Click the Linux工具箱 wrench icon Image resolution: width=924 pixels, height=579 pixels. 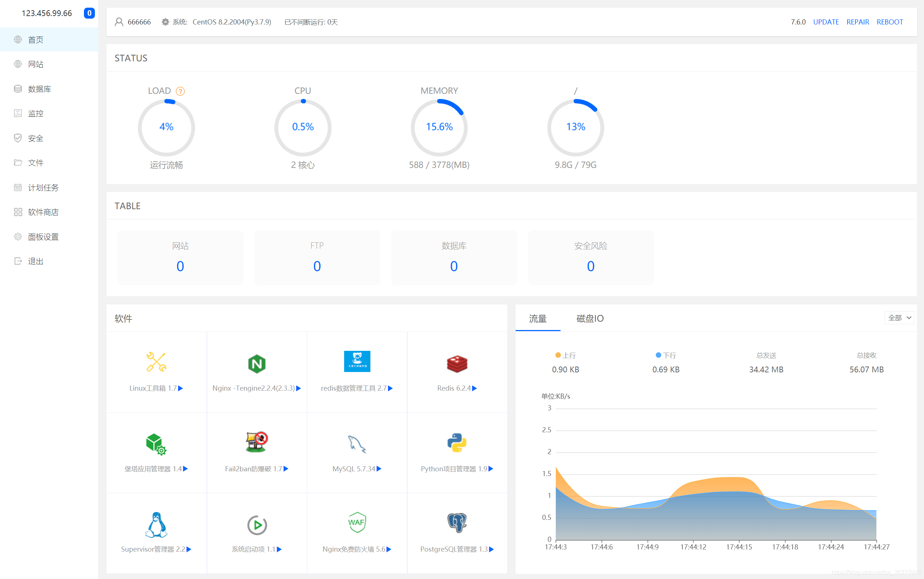coord(156,362)
